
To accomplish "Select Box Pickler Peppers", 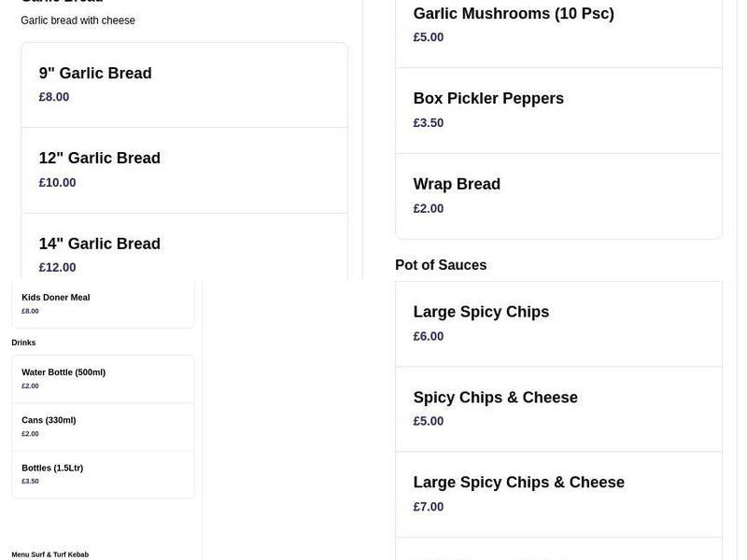I will pyautogui.click(x=558, y=109).
